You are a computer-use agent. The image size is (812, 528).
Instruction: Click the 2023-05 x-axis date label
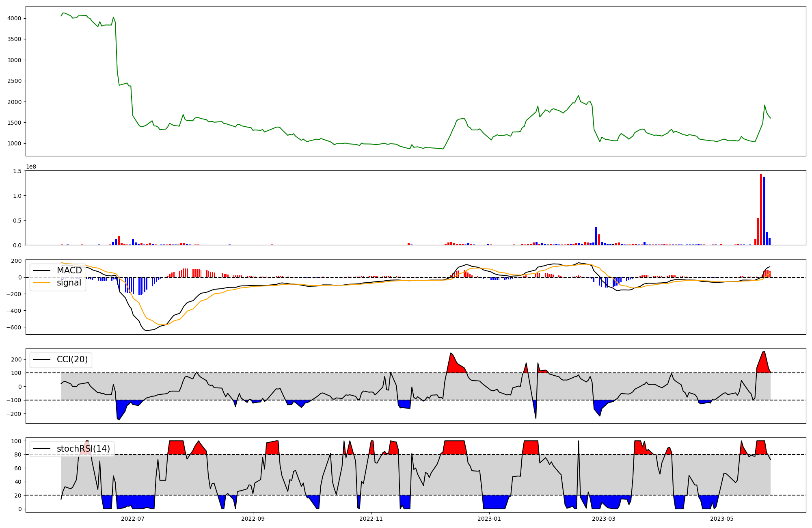pyautogui.click(x=722, y=519)
